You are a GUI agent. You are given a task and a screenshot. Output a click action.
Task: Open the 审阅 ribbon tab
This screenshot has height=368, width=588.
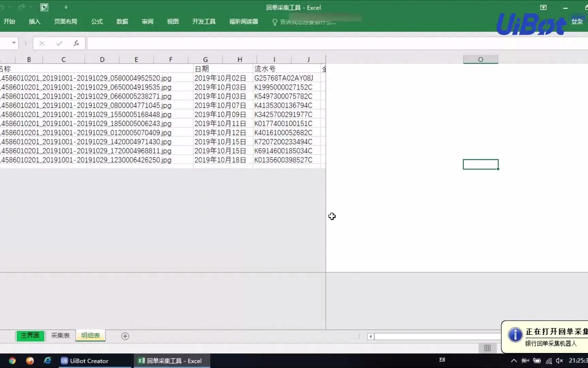tap(147, 21)
